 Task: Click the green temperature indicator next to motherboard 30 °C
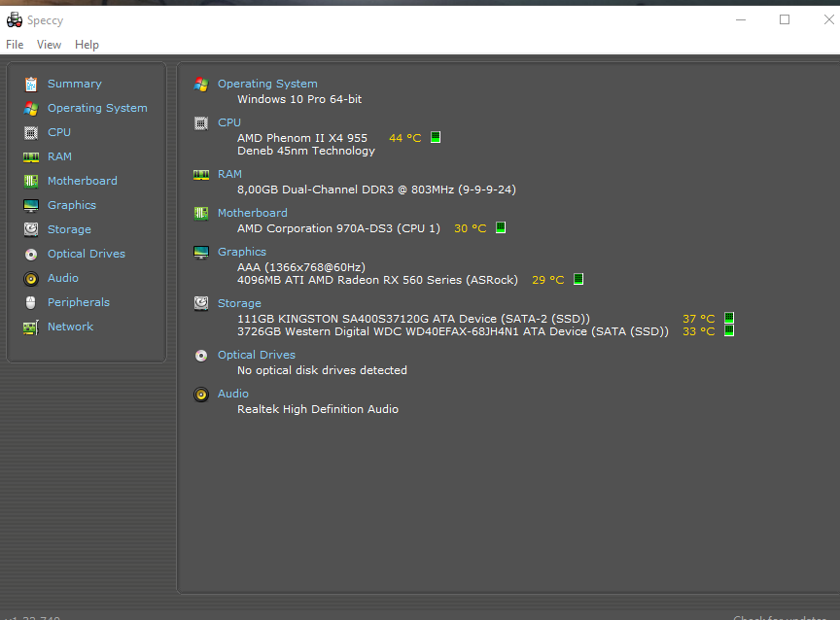tap(501, 227)
